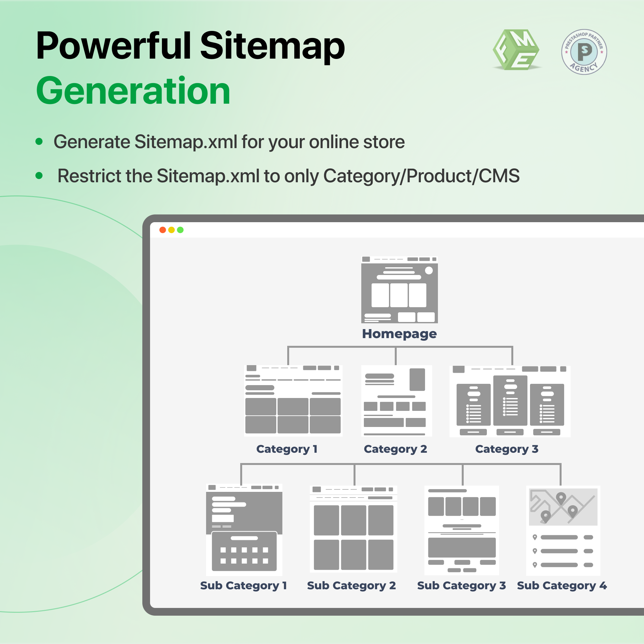Image resolution: width=644 pixels, height=644 pixels.
Task: Select the Homepage wireframe thumbnail
Action: 399,290
